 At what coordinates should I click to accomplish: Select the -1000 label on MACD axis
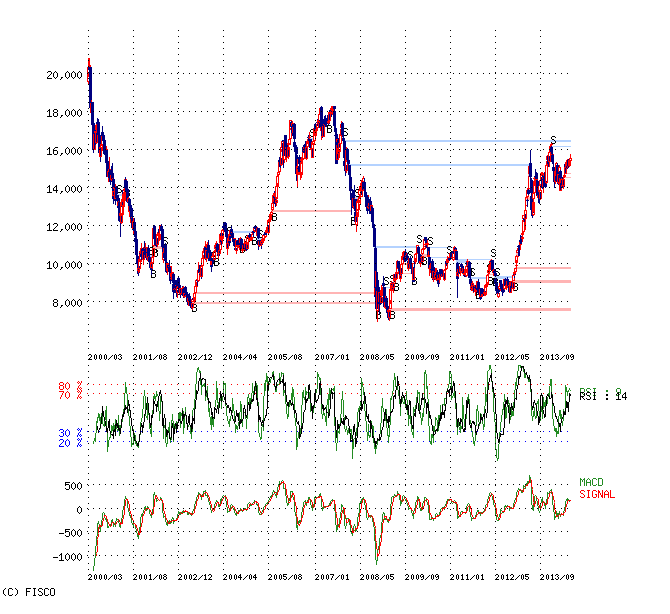pos(67,557)
